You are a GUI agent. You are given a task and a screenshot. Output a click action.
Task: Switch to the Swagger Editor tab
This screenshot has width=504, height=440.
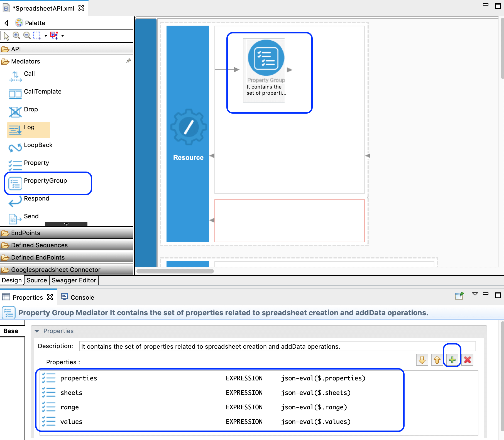(x=74, y=280)
